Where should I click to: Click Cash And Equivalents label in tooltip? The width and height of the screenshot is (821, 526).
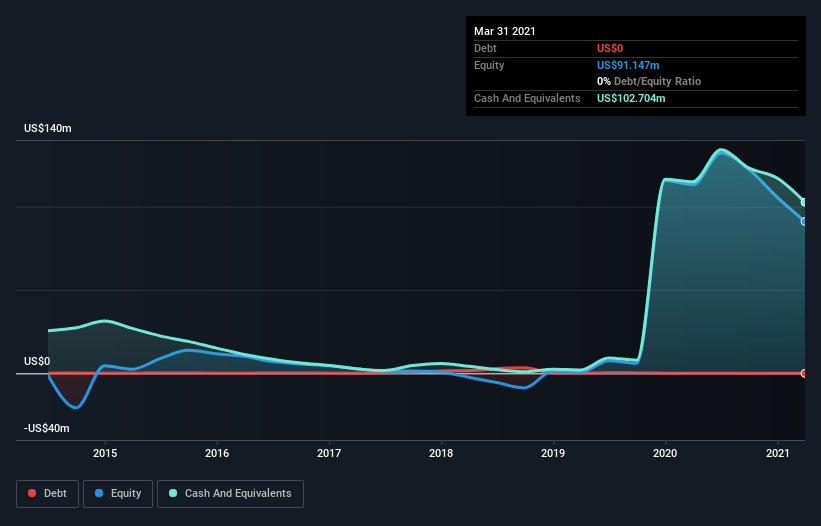pyautogui.click(x=527, y=98)
